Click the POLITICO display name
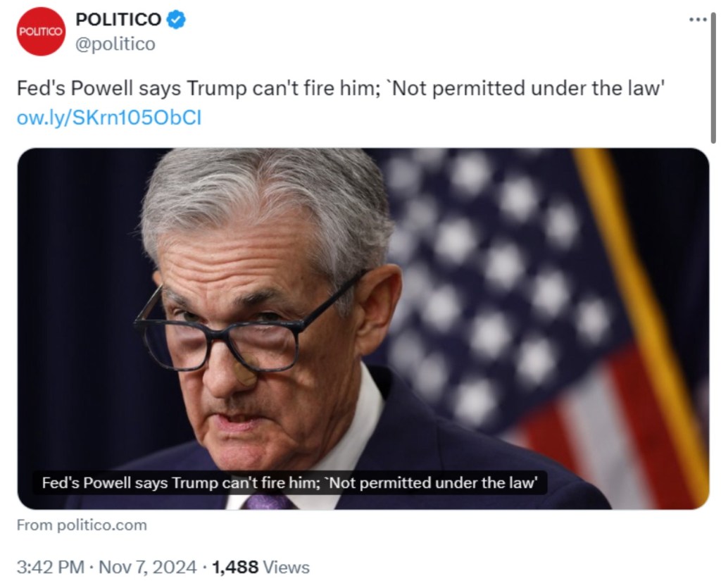 118,20
